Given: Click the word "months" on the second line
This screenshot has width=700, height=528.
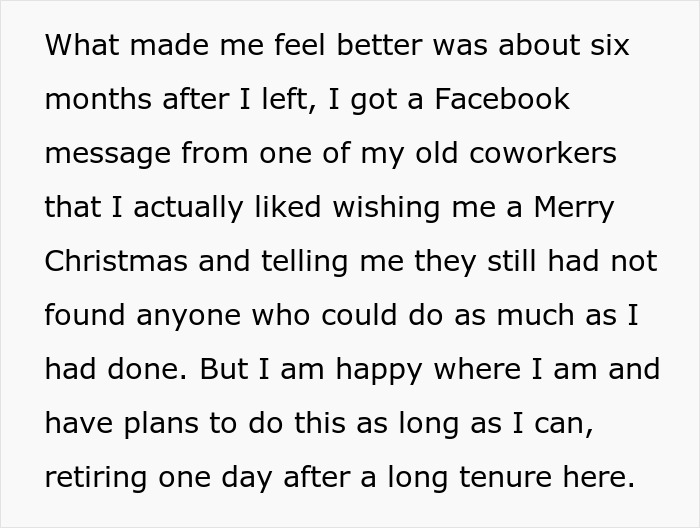Looking at the screenshot, I should pyautogui.click(x=98, y=99).
